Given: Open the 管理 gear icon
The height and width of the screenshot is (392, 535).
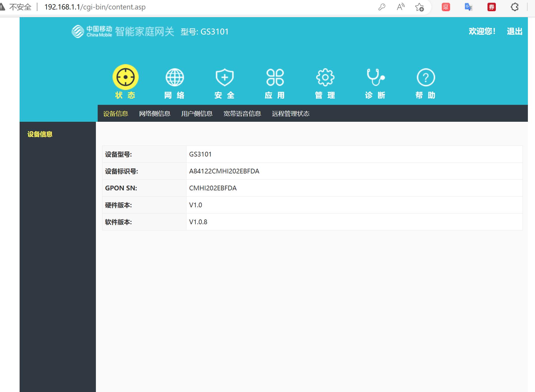Looking at the screenshot, I should pyautogui.click(x=325, y=77).
